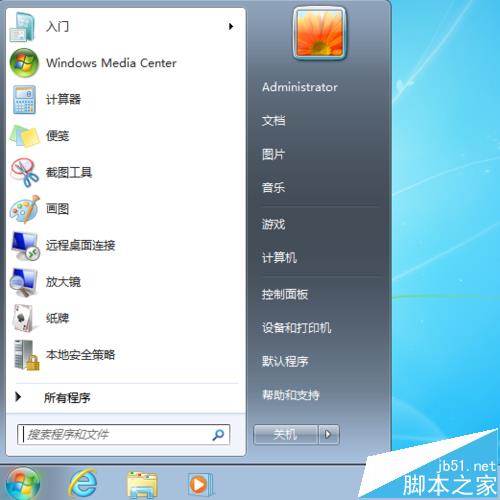Open 音乐 music in right pane

pos(273,187)
